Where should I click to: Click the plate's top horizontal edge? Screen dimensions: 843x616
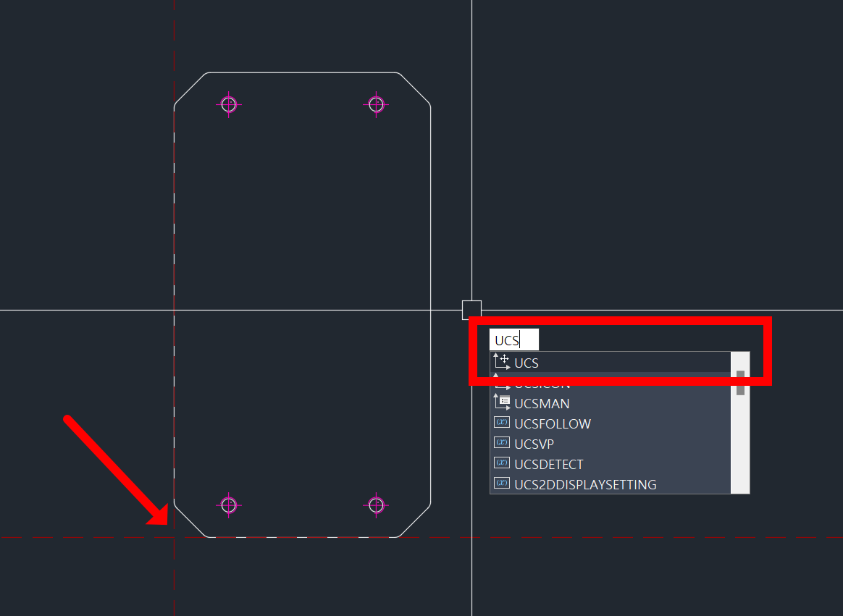pyautogui.click(x=302, y=72)
